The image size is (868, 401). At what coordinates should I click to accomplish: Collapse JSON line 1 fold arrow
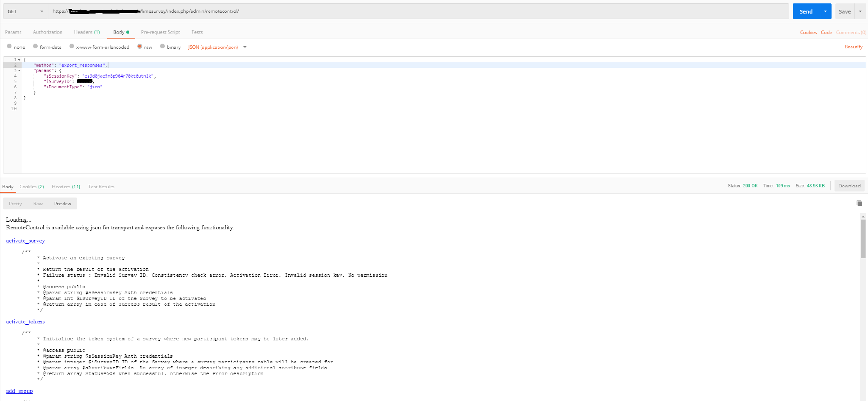[19, 60]
